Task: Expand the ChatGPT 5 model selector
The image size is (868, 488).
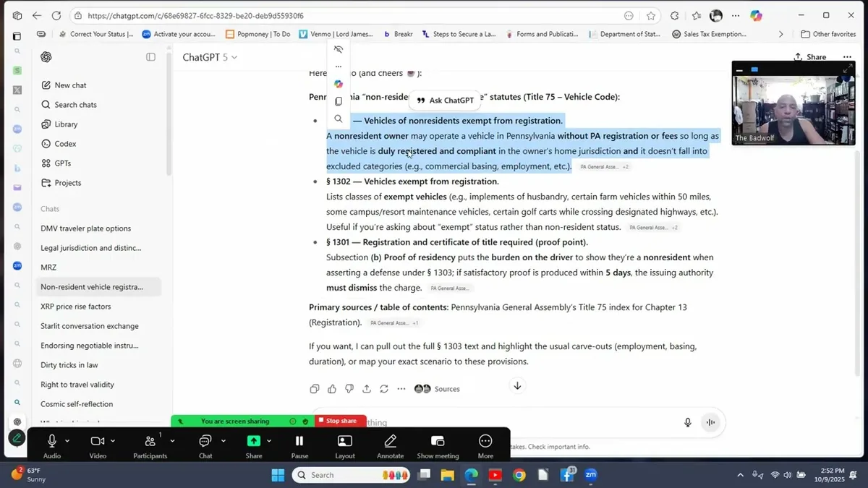Action: coord(210,57)
